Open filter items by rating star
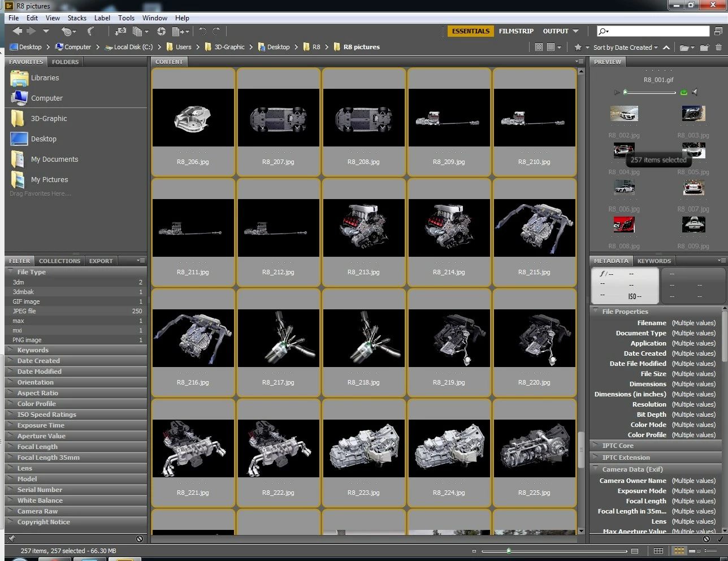 (581, 48)
